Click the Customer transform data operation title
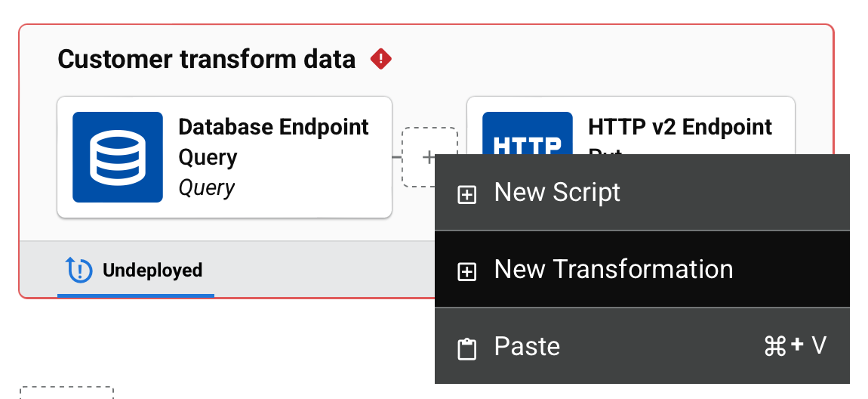 [x=206, y=59]
